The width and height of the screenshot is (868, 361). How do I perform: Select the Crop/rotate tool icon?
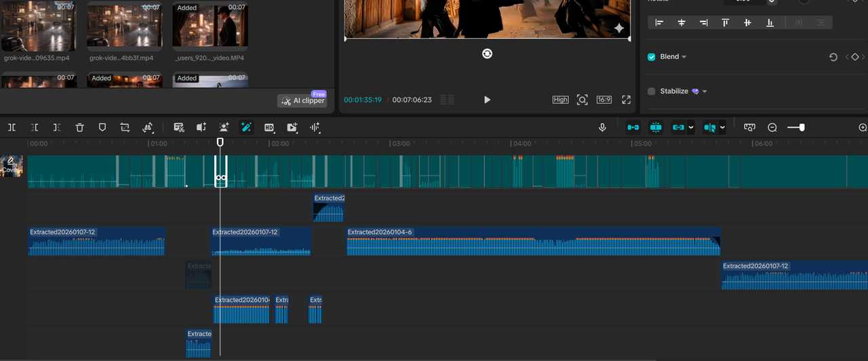[x=125, y=127]
